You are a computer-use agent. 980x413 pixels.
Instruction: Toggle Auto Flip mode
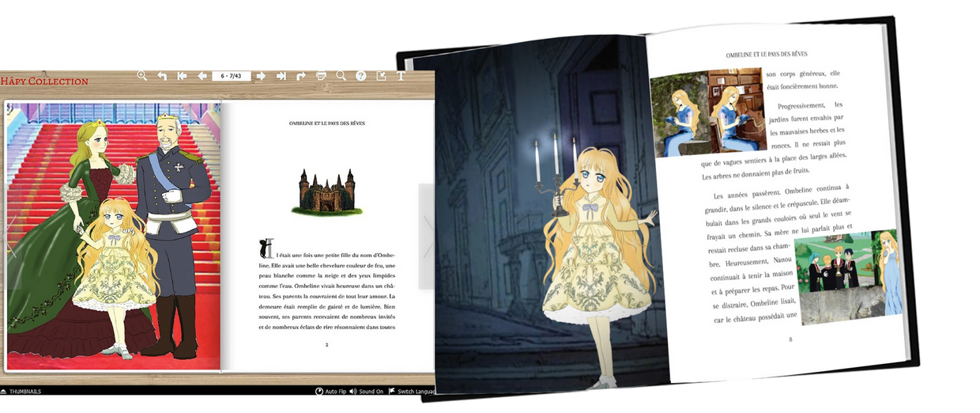click(331, 392)
